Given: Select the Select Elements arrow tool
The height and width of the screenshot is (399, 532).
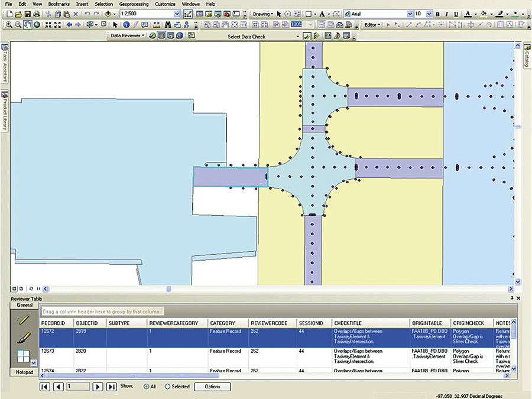Looking at the screenshot, I should (x=116, y=25).
